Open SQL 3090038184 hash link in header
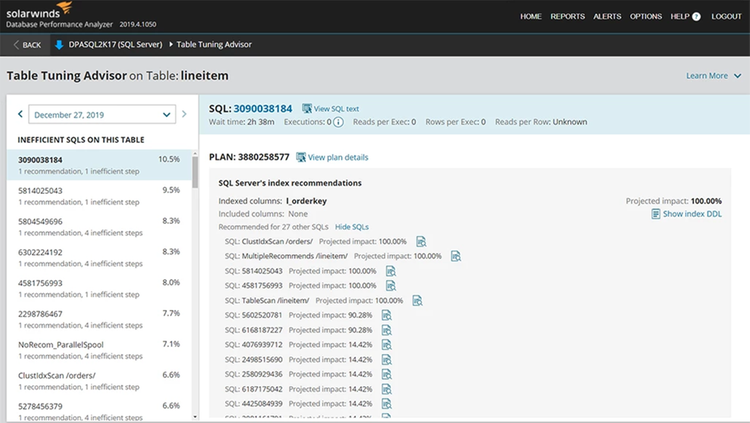750x423 pixels. (x=263, y=109)
